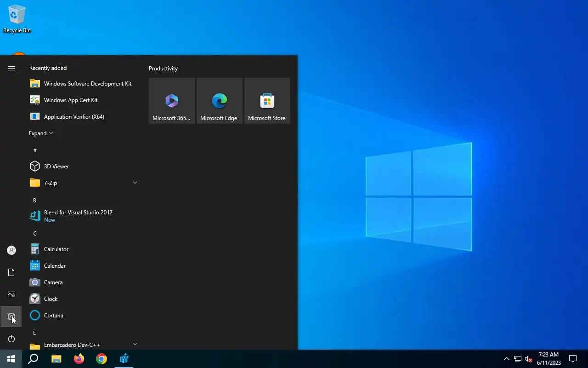This screenshot has height=368, width=588.
Task: Open the Action Center notifications icon
Action: tap(573, 359)
